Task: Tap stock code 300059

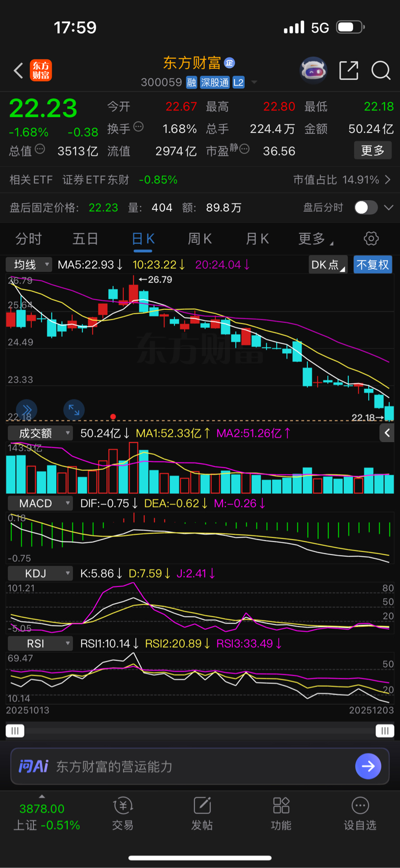Action: coord(161,82)
